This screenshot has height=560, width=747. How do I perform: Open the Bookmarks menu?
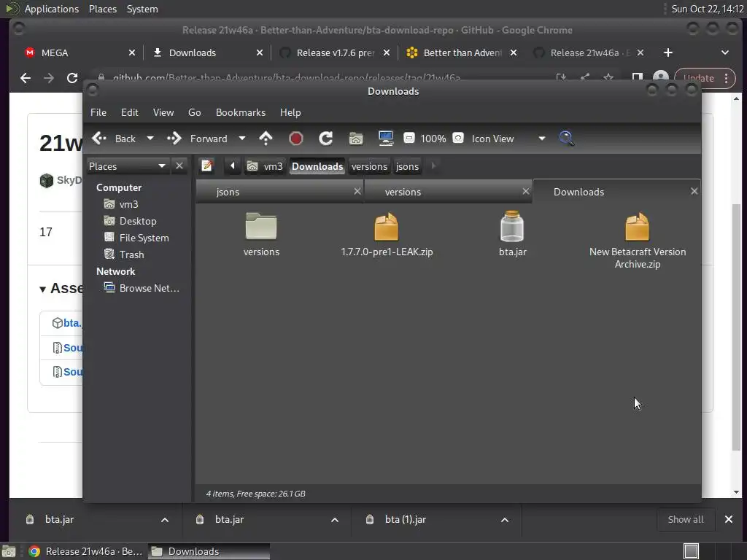[x=241, y=112]
